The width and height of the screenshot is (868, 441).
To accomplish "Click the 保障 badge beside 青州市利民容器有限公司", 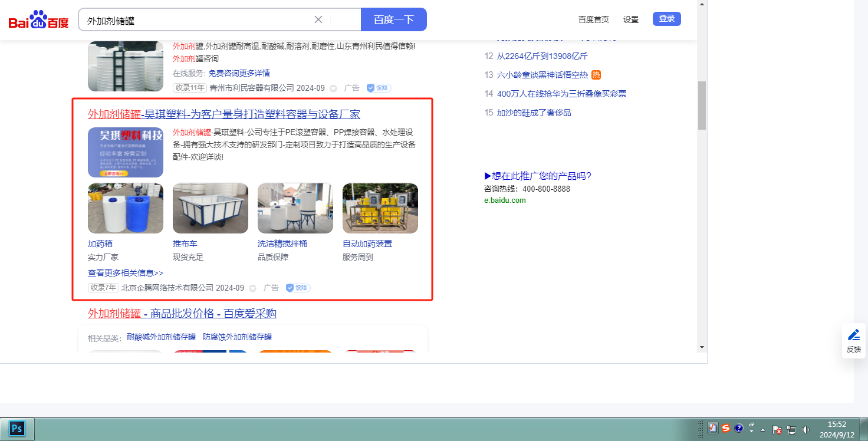I will (379, 88).
